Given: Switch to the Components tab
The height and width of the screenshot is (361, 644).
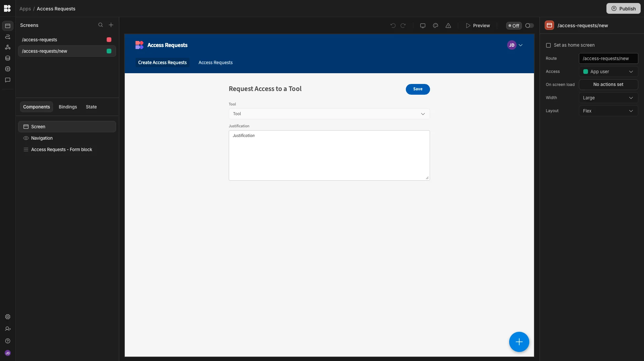Looking at the screenshot, I should pos(37,107).
